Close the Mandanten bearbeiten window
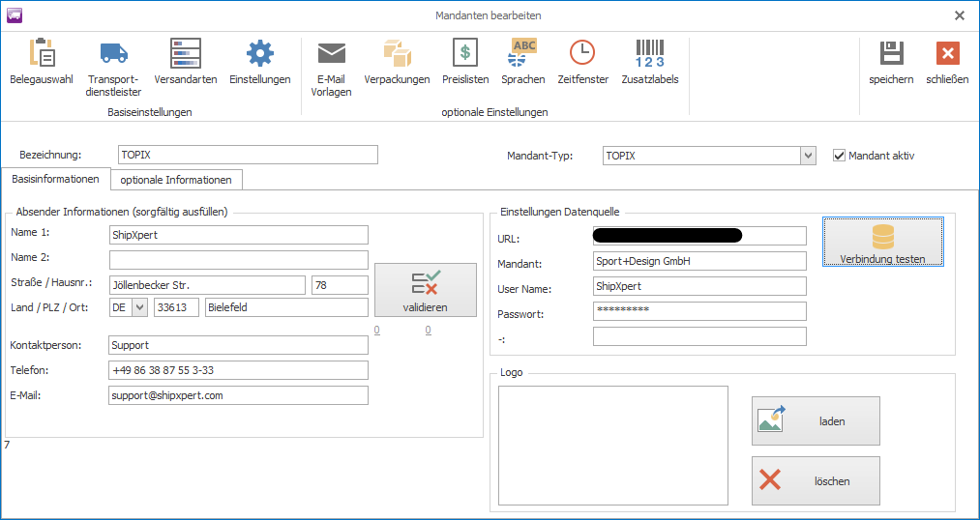The width and height of the screenshot is (980, 520). pyautogui.click(x=960, y=15)
